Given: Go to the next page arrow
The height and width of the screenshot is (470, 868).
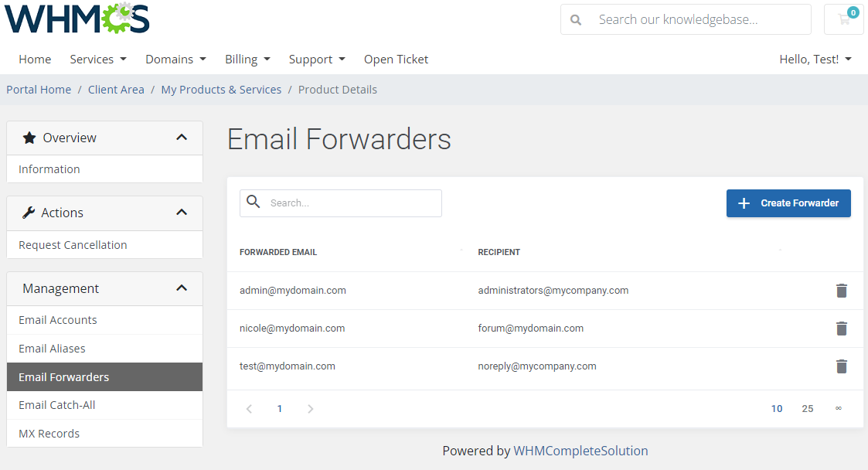Looking at the screenshot, I should click(x=310, y=409).
